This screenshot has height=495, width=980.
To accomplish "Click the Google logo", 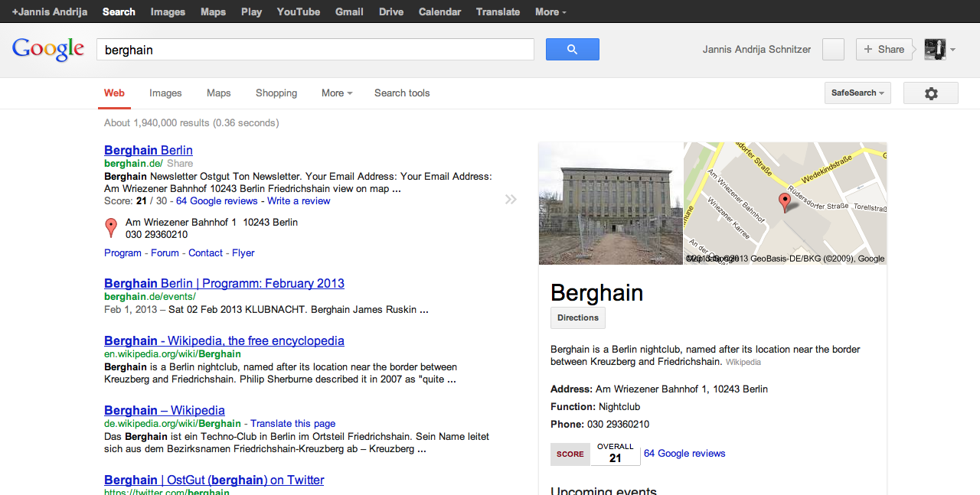I will 48,50.
